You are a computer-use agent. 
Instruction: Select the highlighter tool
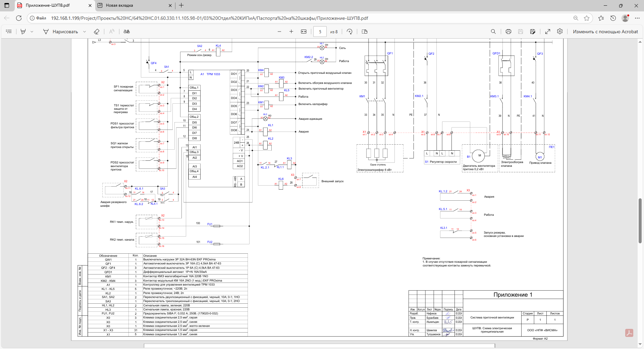pyautogui.click(x=23, y=32)
